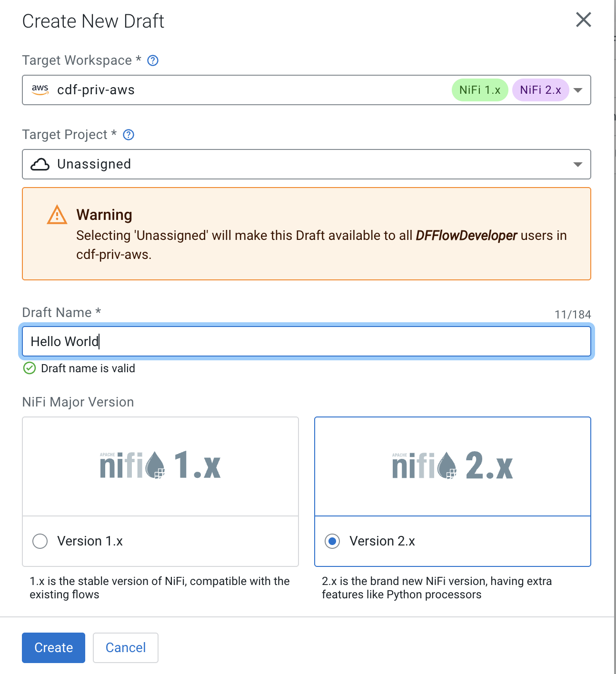Click the AWS logo in workspace field
The image size is (616, 674).
click(40, 89)
